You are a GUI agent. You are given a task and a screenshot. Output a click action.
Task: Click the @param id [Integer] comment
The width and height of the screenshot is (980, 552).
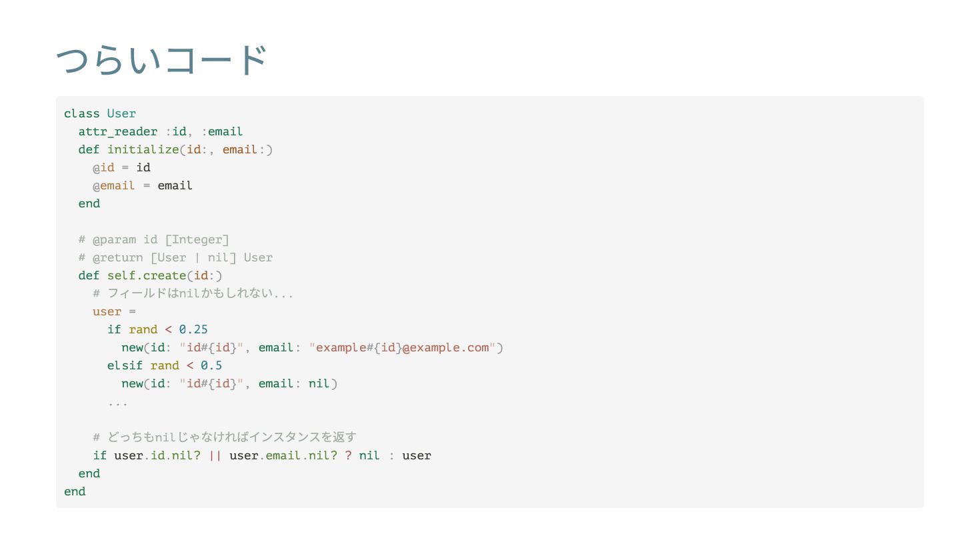154,239
